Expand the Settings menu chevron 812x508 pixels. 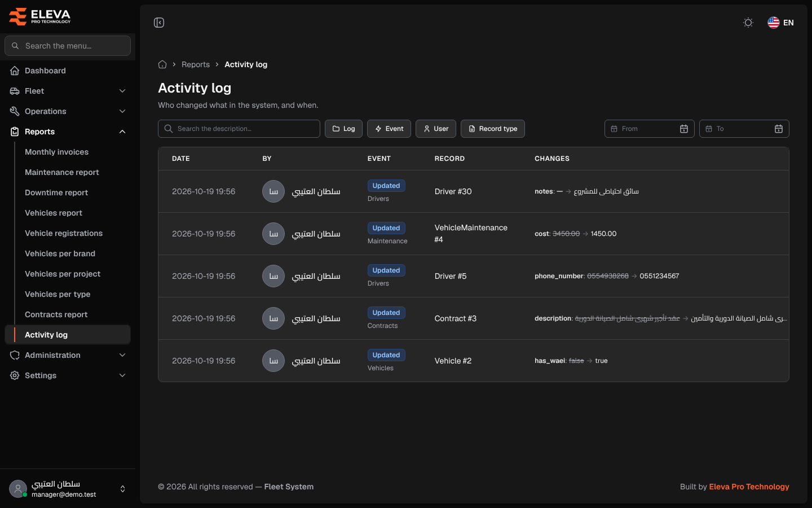(122, 375)
